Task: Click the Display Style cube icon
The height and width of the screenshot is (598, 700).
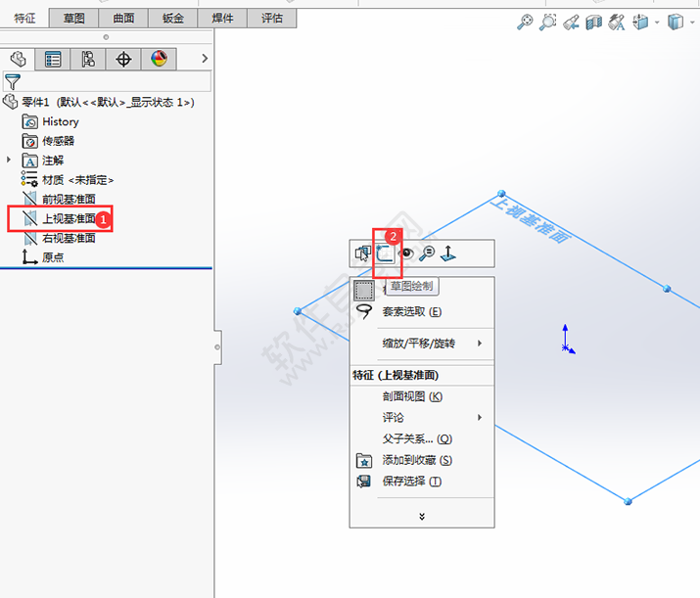Action: (675, 22)
